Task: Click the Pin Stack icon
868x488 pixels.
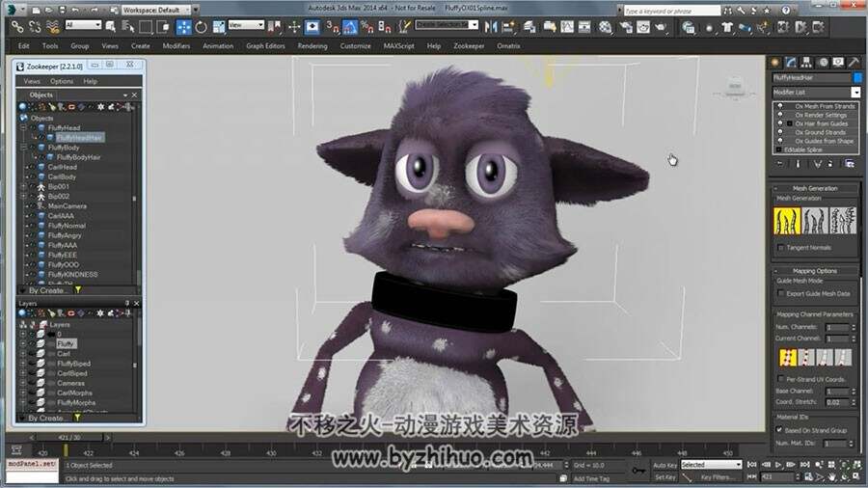Action: 780,163
